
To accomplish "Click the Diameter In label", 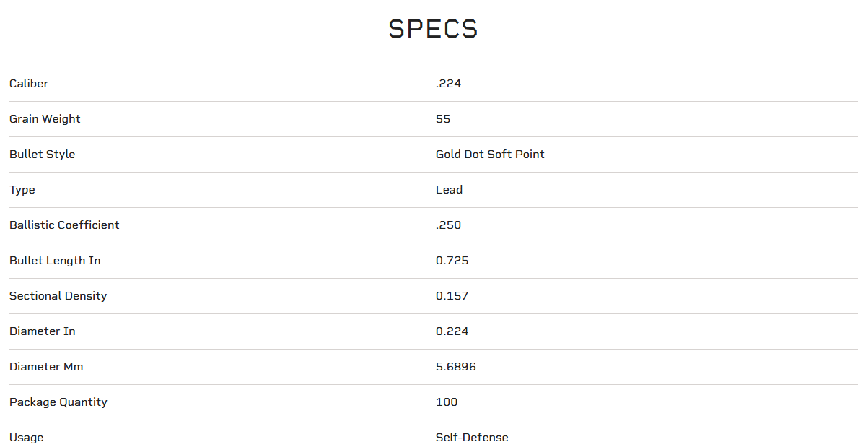I will coord(42,331).
